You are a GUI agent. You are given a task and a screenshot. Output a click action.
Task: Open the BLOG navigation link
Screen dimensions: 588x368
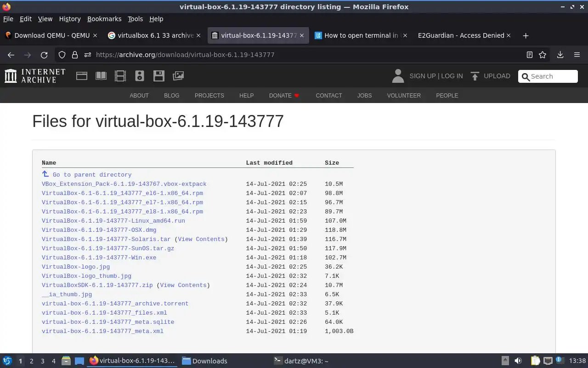(171, 96)
